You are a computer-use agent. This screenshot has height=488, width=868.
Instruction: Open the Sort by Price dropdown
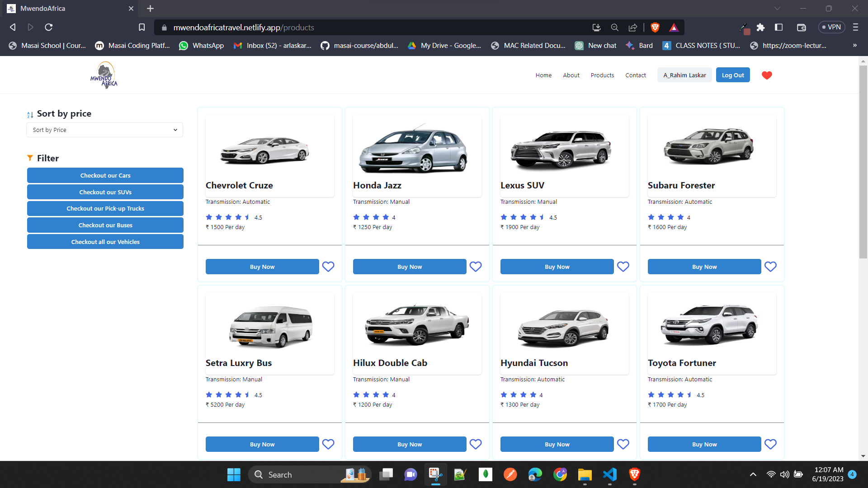(104, 130)
